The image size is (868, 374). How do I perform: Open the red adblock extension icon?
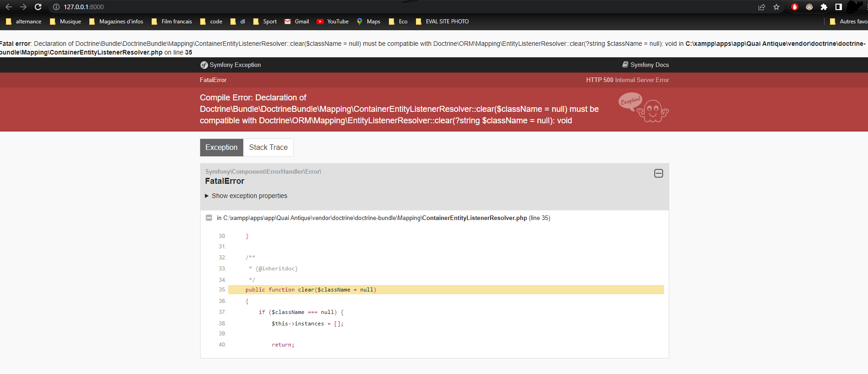coord(795,7)
